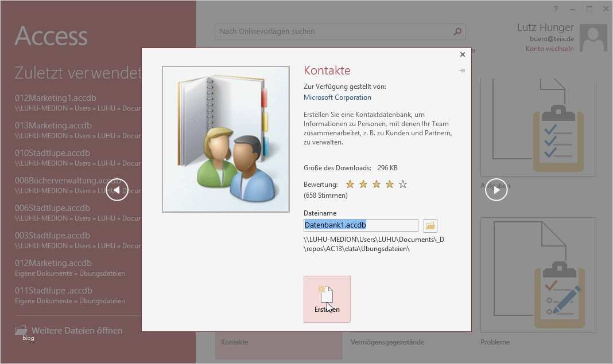Open the Microsoft Corporation provider link

(337, 97)
